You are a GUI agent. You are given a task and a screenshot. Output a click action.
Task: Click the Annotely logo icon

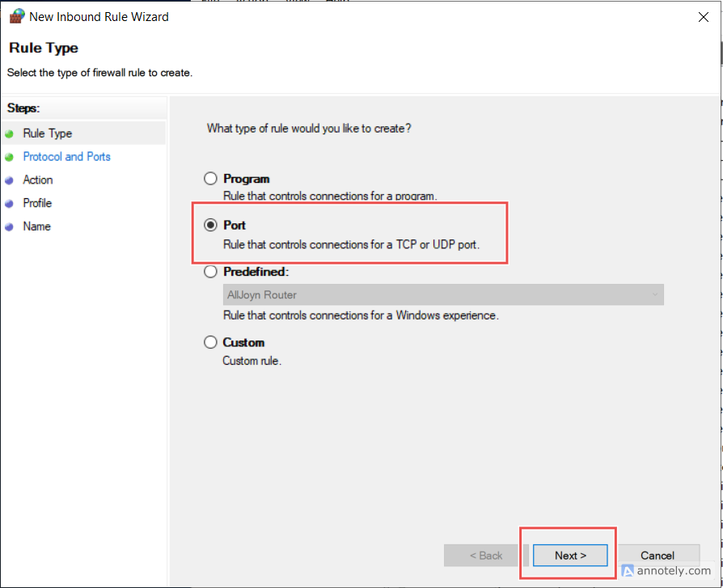tap(629, 570)
